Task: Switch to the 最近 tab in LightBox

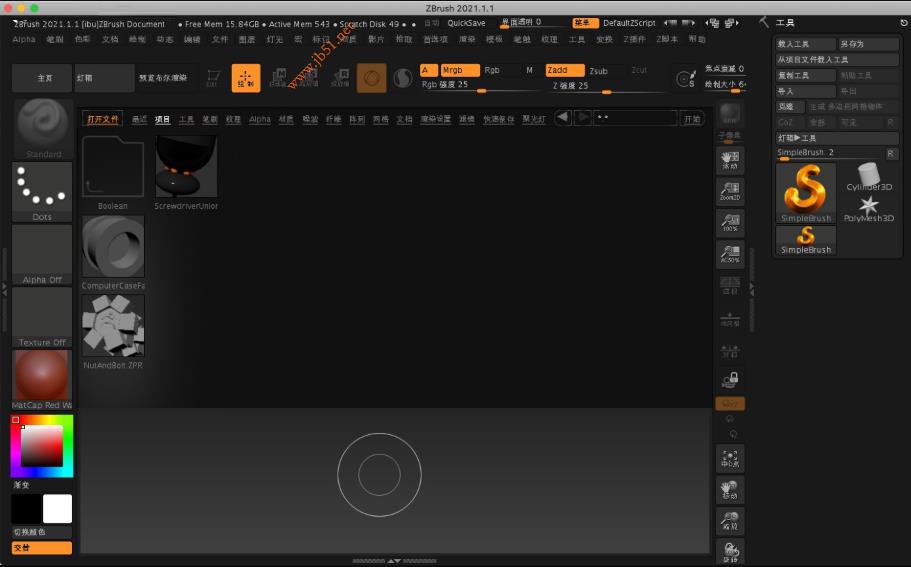Action: click(x=139, y=119)
